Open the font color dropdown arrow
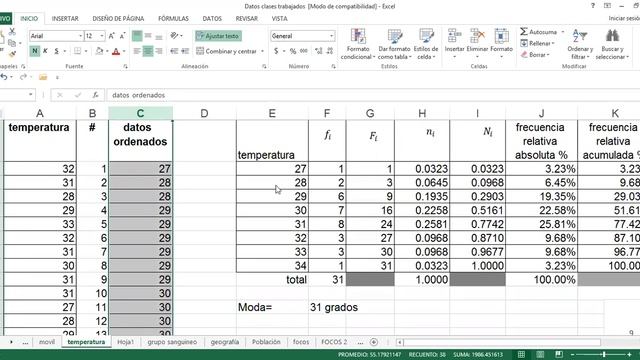 point(124,51)
